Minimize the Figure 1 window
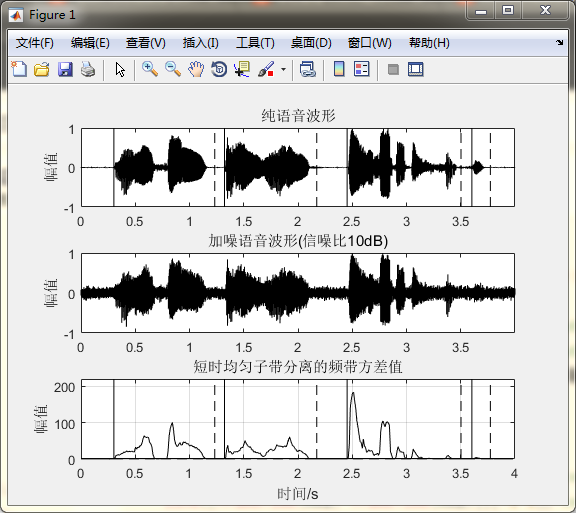 pyautogui.click(x=481, y=11)
